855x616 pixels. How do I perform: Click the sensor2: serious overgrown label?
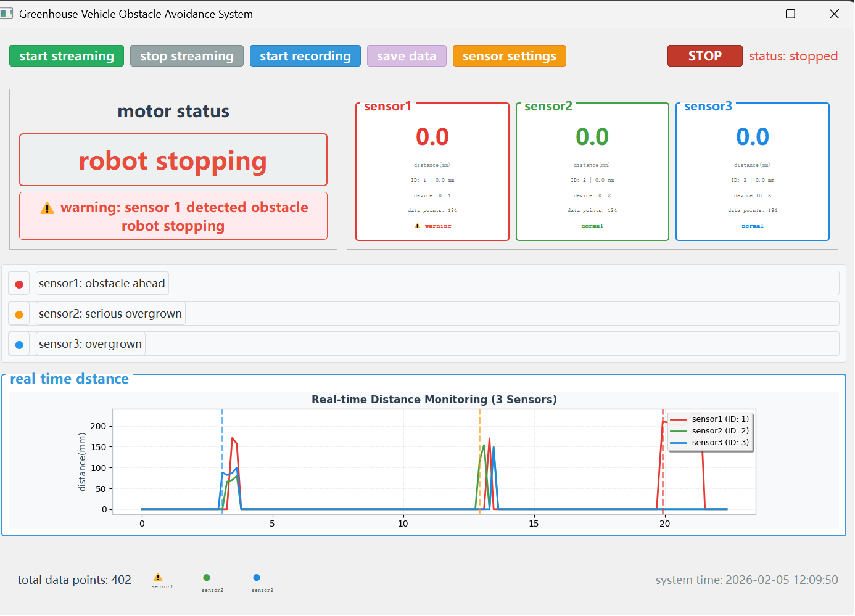pyautogui.click(x=110, y=314)
